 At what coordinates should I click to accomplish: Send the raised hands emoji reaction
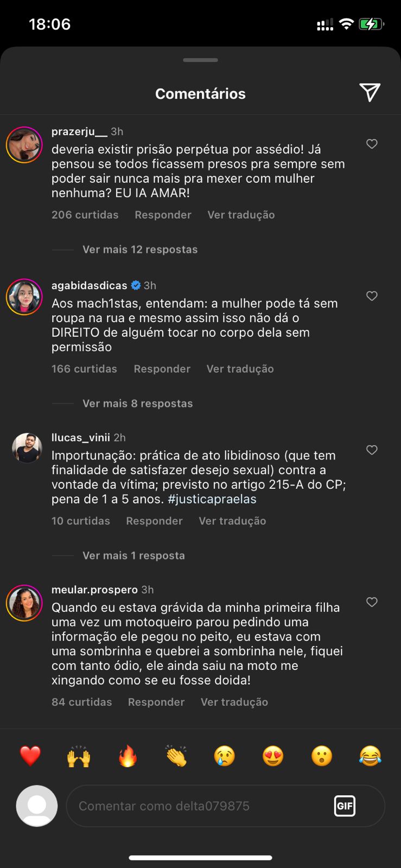coord(79,756)
